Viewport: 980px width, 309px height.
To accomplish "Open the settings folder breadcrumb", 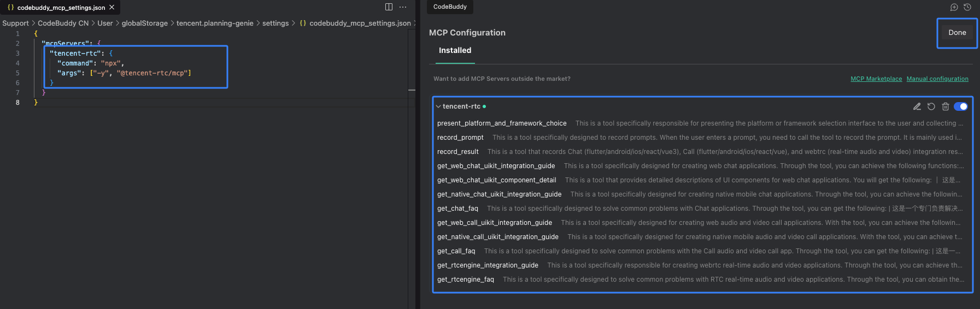I will 275,23.
